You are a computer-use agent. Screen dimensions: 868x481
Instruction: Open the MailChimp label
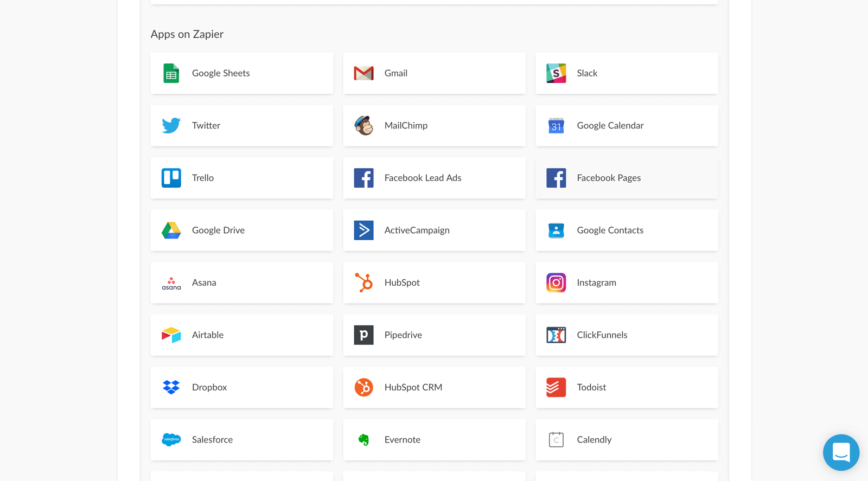point(406,126)
